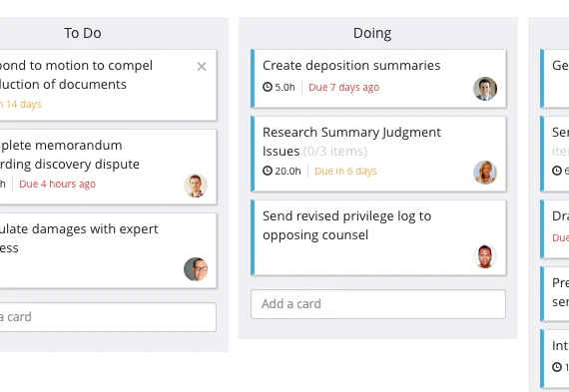Open assignee avatar on Create deposition summaries
The height and width of the screenshot is (392, 569).
click(485, 89)
